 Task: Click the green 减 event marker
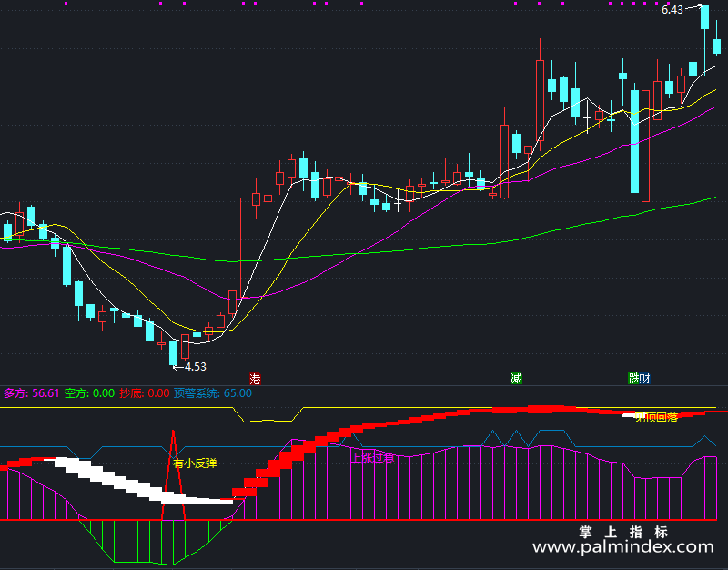point(516,379)
